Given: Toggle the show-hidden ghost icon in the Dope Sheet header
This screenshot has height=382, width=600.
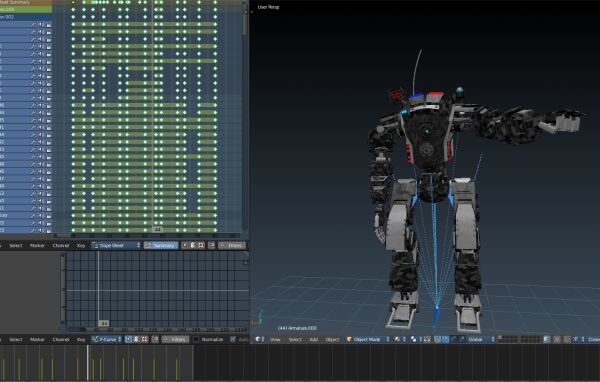Looking at the screenshot, I should (x=192, y=245).
